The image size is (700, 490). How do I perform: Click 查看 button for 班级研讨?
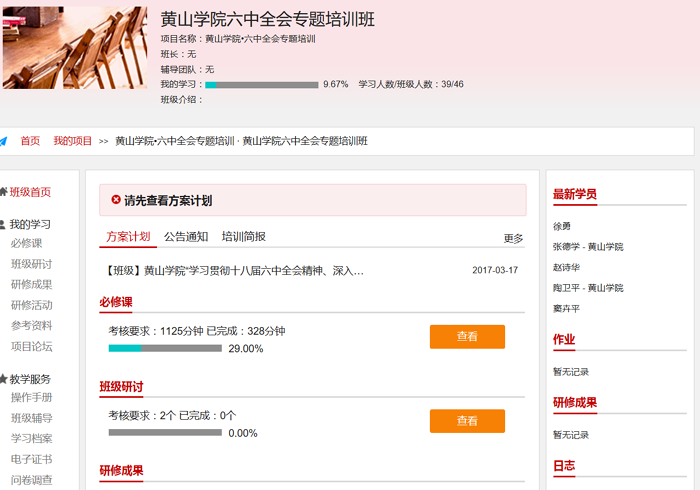click(x=467, y=421)
